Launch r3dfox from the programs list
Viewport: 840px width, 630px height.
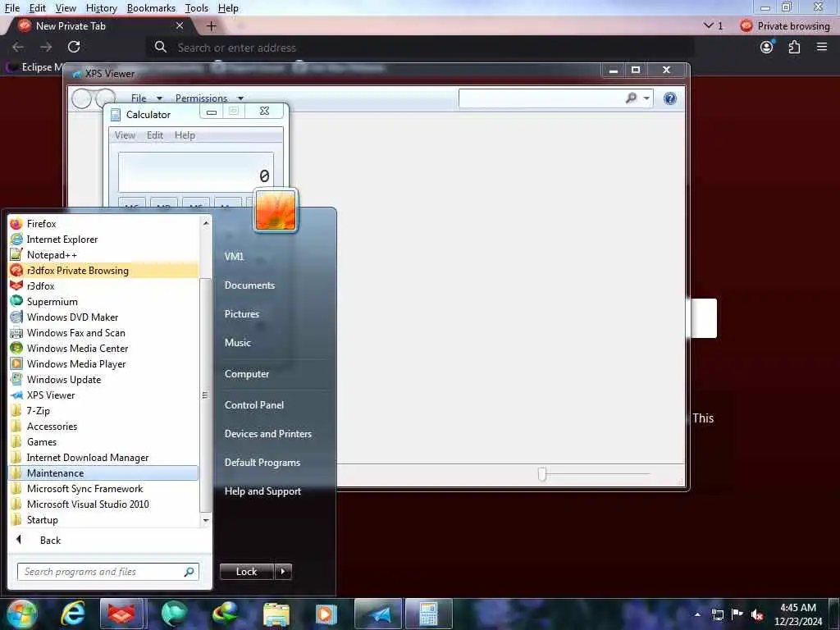103,286
